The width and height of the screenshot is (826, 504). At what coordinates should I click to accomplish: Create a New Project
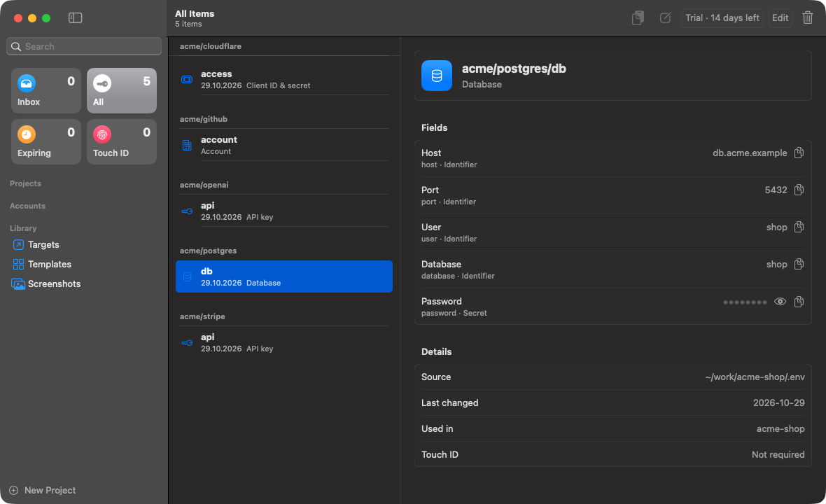click(43, 490)
